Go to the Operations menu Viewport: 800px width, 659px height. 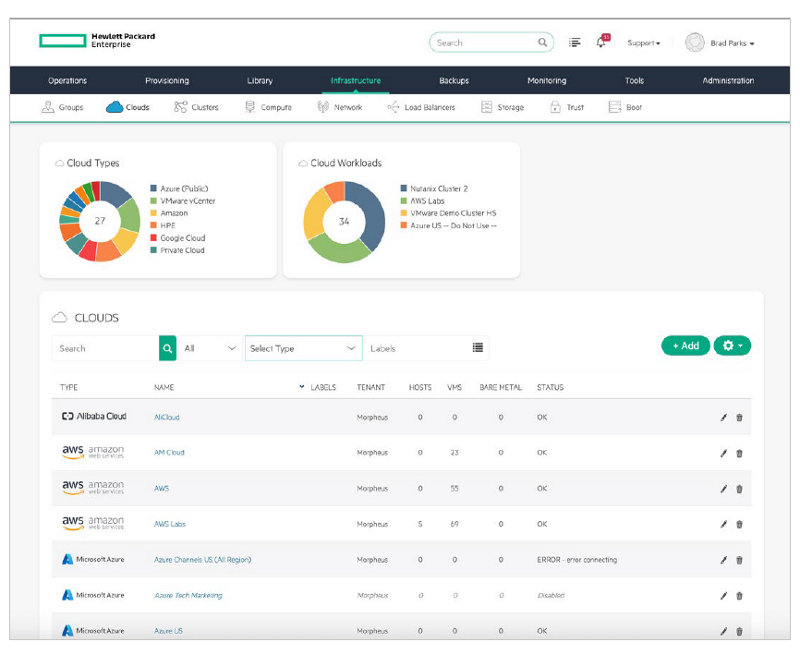click(67, 81)
